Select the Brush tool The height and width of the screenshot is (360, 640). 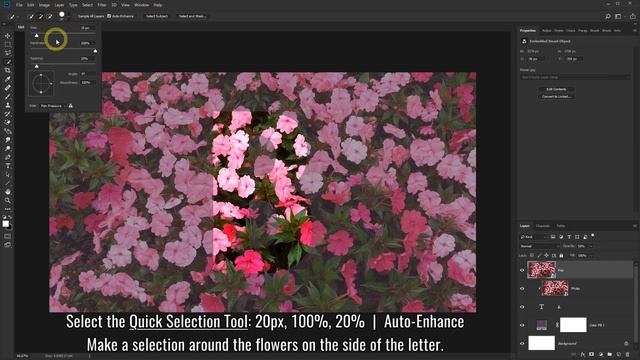7,96
